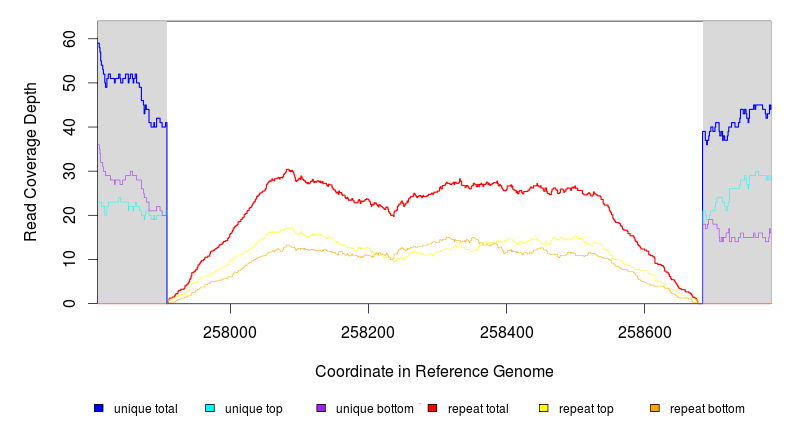The height and width of the screenshot is (432, 792).
Task: Click the 0 y-axis tick label
Action: pos(69,303)
